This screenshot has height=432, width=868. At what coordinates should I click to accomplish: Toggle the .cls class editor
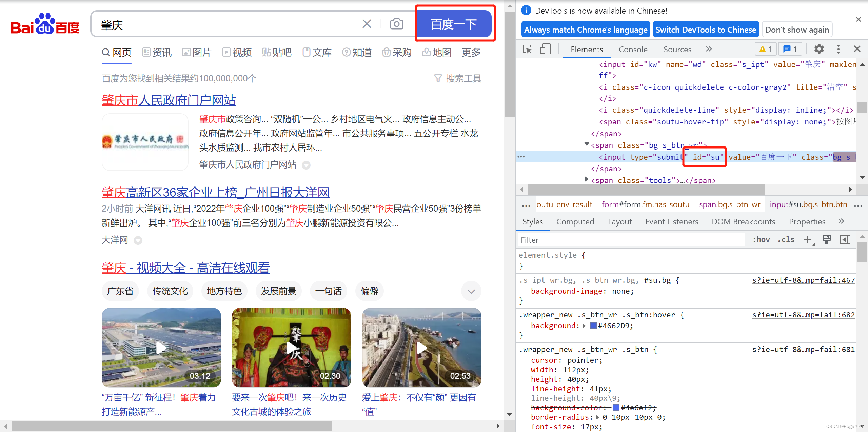(786, 240)
